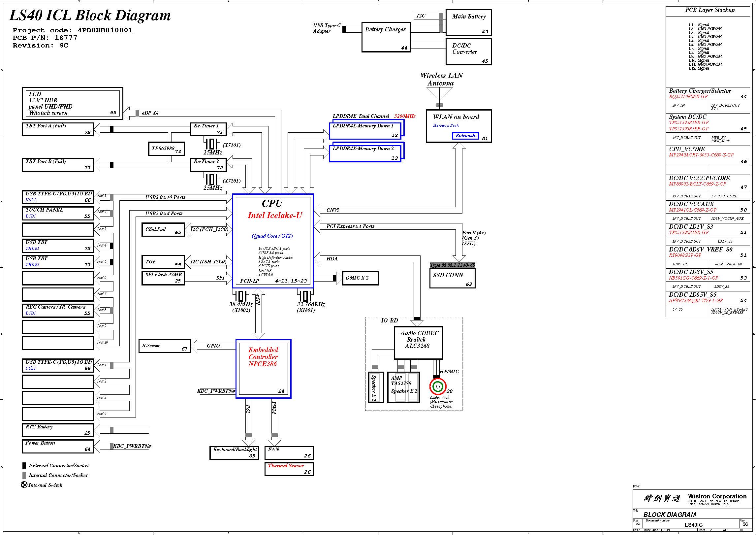Click the blue Buletooth box
The image size is (756, 535).
[465, 136]
